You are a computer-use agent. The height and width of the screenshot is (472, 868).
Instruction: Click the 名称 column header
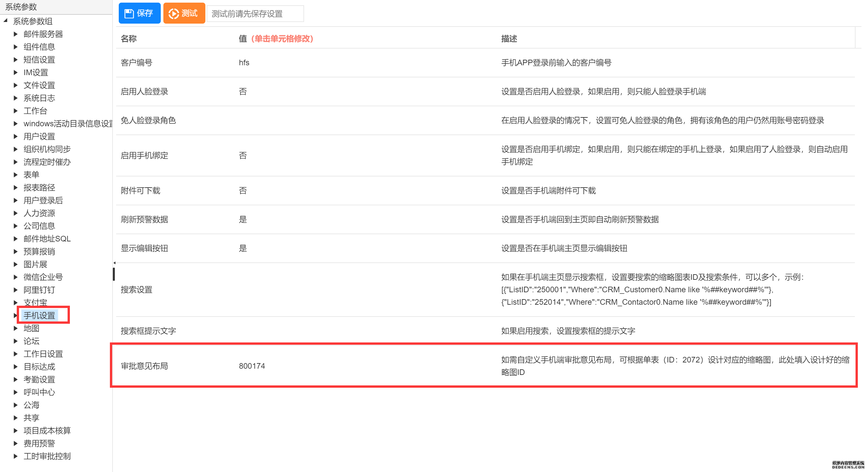coord(129,39)
